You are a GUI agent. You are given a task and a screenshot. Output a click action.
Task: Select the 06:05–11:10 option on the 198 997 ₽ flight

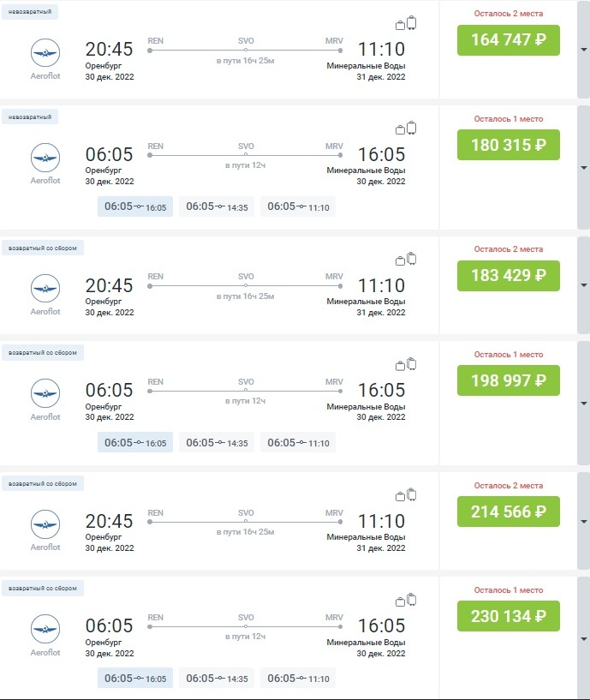298,443
